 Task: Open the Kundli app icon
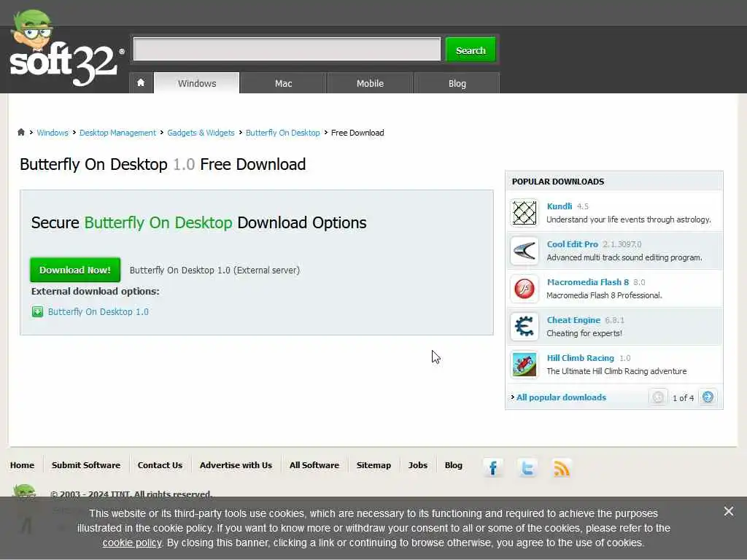click(x=524, y=213)
